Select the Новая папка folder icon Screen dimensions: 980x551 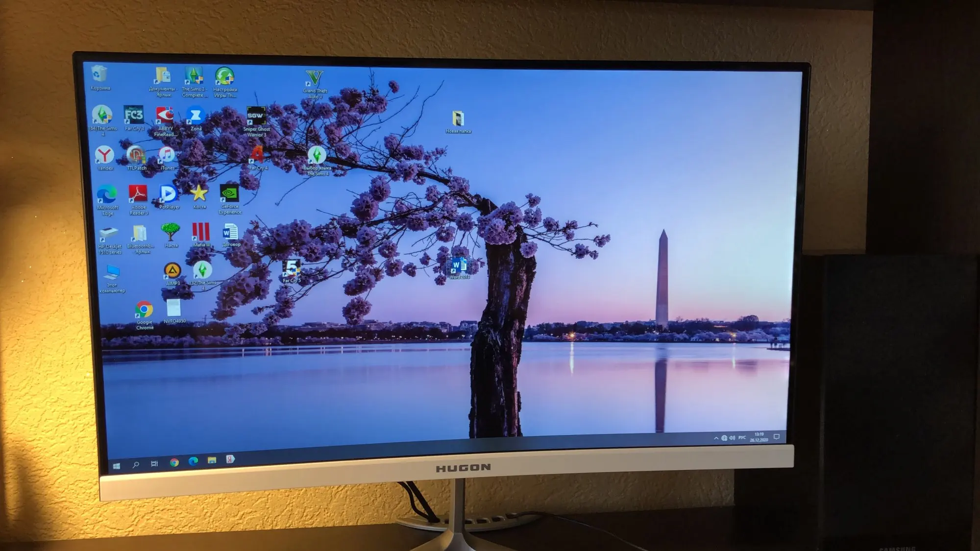(x=458, y=119)
